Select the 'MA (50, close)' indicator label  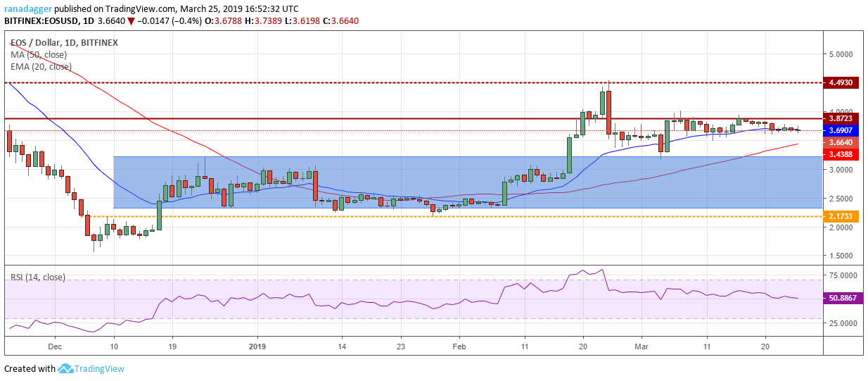click(39, 54)
